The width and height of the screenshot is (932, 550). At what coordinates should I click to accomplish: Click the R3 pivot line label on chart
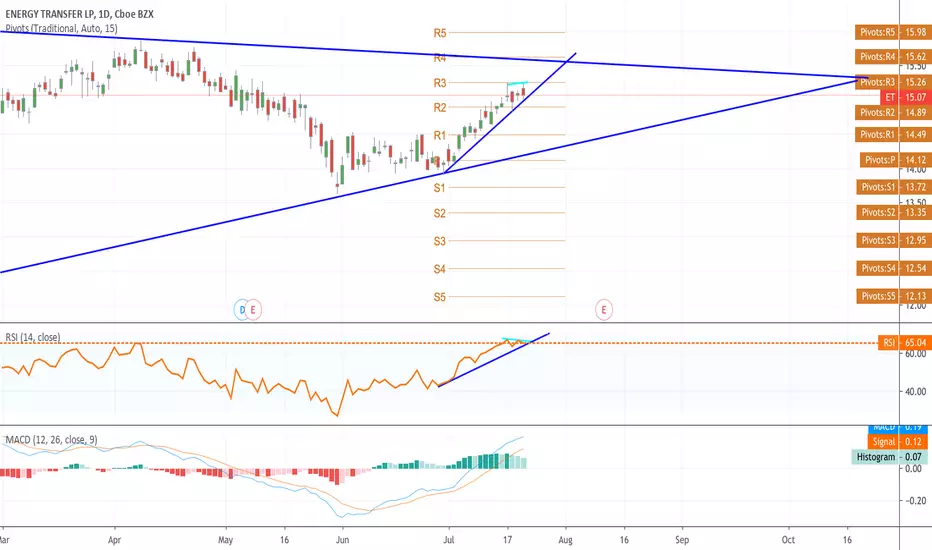[440, 83]
